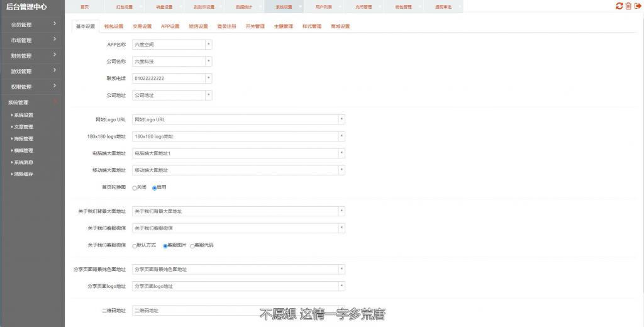Image resolution: width=644 pixels, height=327 pixels.
Task: Go to the 首页 top tab
Action: (85, 7)
